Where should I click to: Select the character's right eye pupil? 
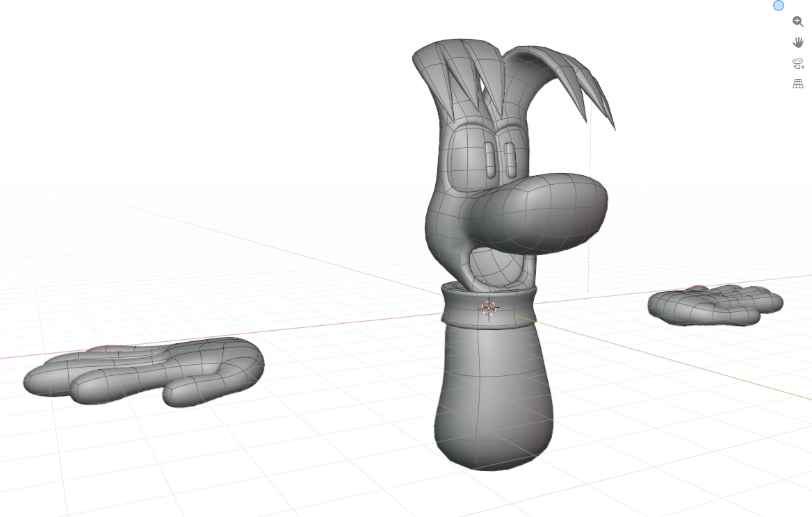pos(510,160)
